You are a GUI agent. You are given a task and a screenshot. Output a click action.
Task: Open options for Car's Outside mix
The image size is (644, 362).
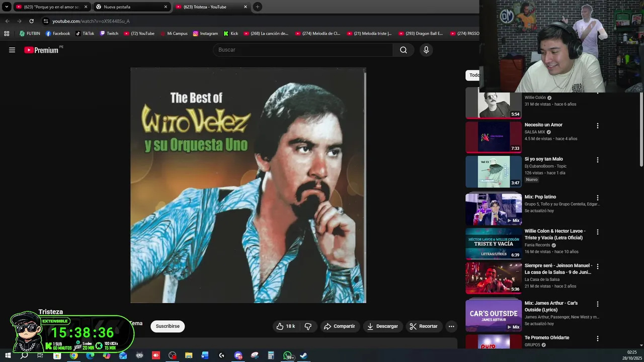[x=598, y=304]
